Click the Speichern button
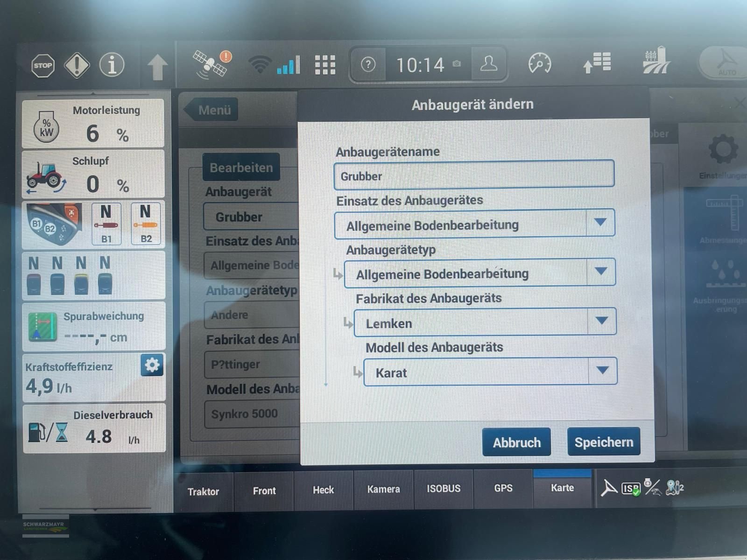The image size is (747, 560). click(x=604, y=442)
